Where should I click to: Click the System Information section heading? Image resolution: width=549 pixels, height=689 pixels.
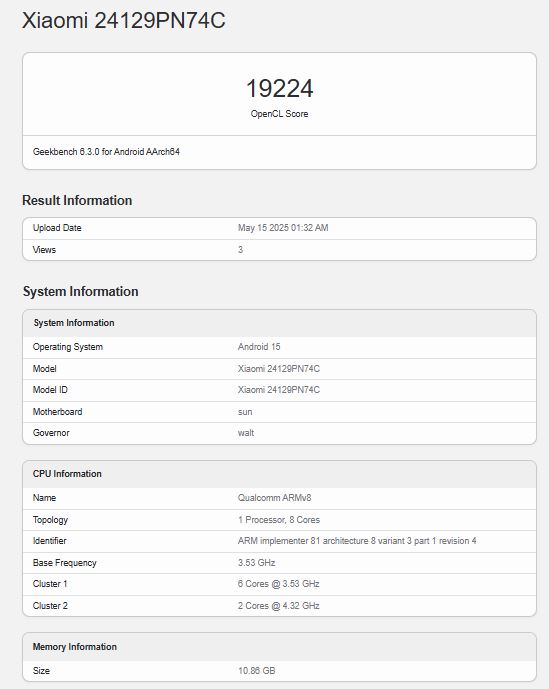click(80, 291)
